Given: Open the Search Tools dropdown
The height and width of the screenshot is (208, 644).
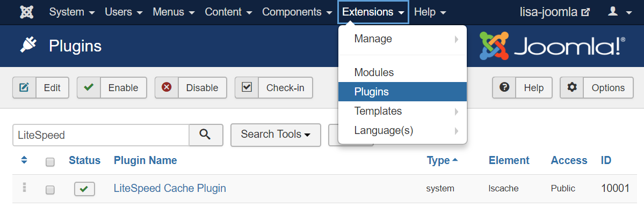Looking at the screenshot, I should [276, 135].
